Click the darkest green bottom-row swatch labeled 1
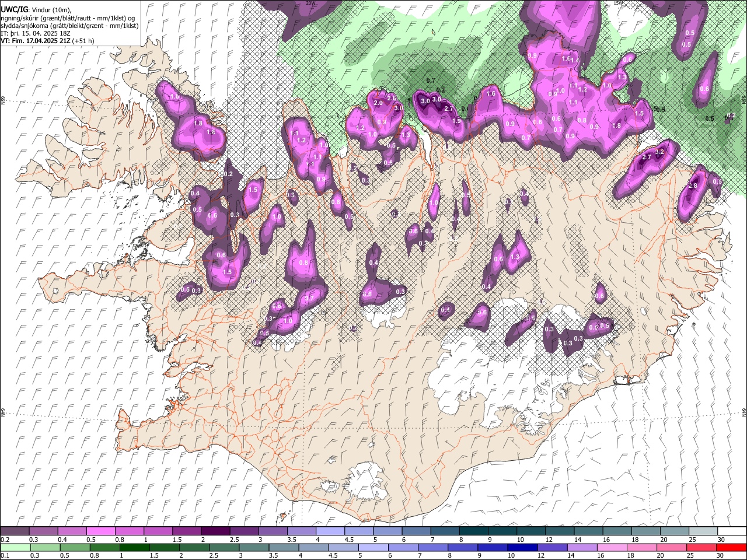747x560 pixels. point(134,547)
